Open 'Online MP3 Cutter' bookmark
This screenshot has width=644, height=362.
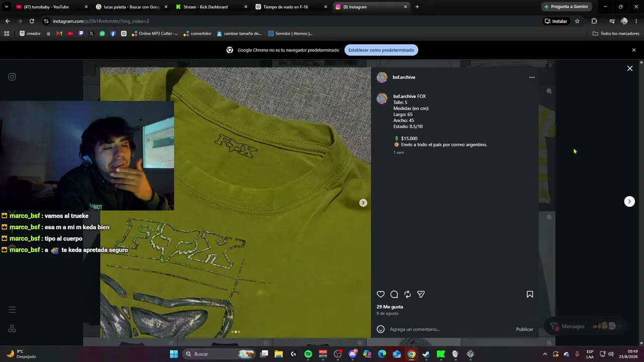point(155,34)
